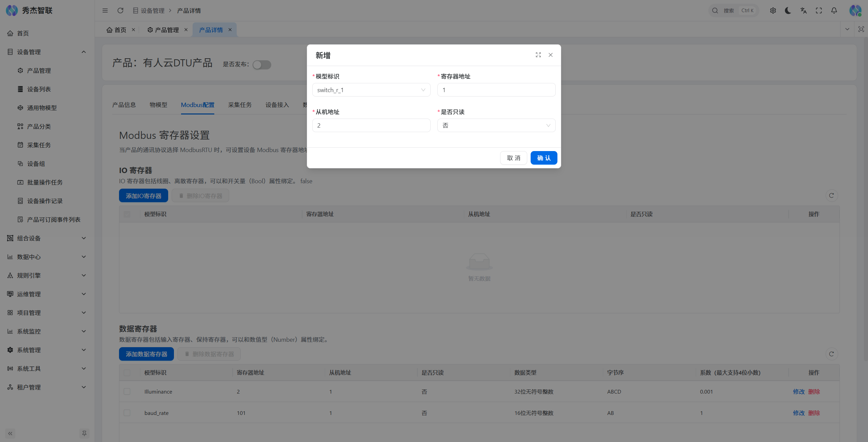Screen dimensions: 868x442
Task: Click 修改 link in the Illuminance row
Action: pos(798,392)
